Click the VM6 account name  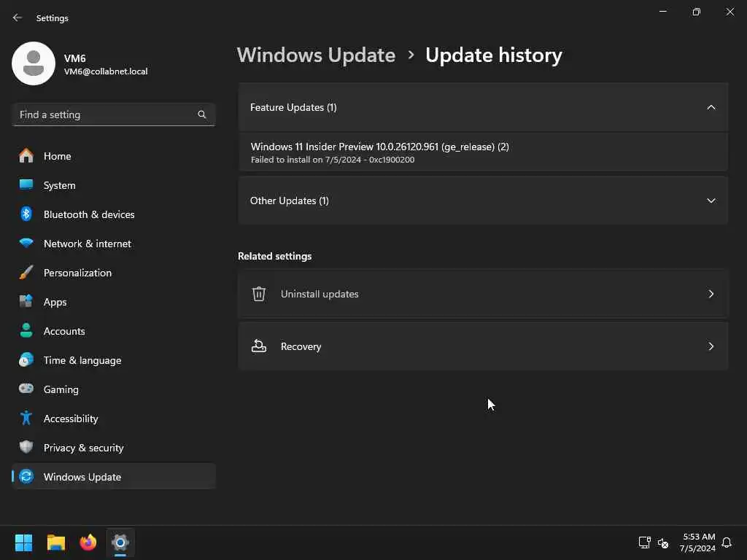[x=75, y=58]
